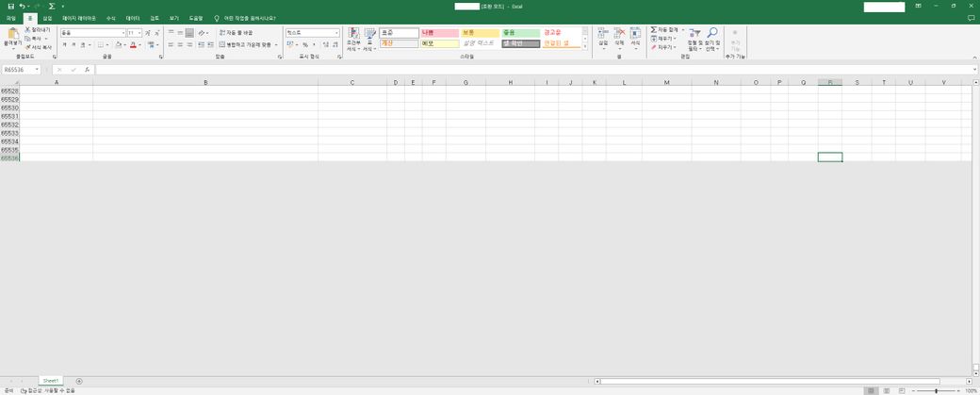Expand the number format dropdown (텍스트)

click(336, 33)
